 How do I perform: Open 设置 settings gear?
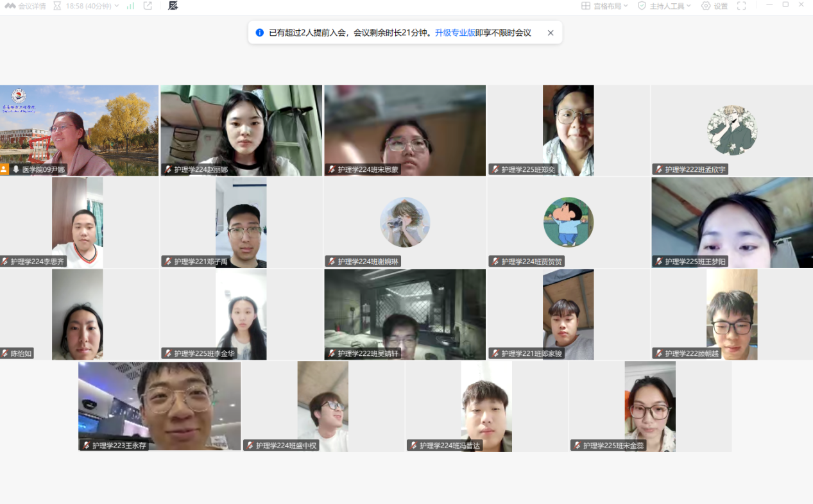coord(714,6)
